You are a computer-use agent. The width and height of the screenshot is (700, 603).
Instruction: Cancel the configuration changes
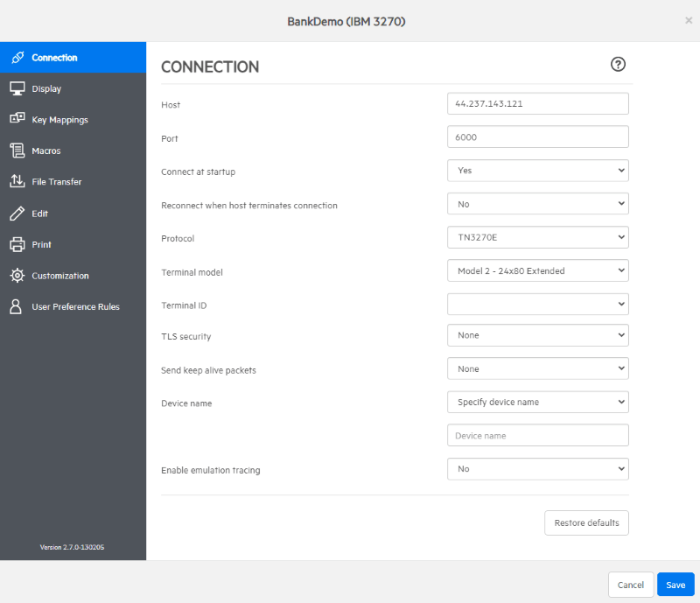click(630, 585)
